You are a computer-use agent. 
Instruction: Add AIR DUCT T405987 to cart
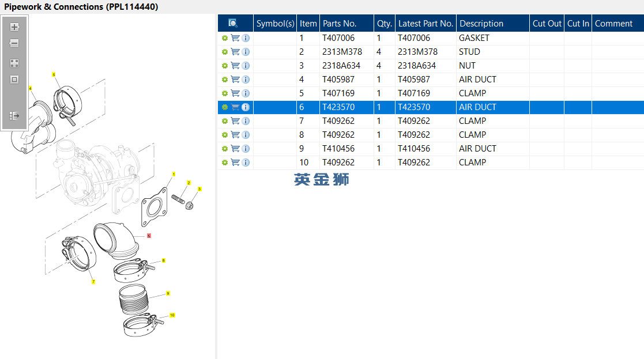(x=235, y=79)
